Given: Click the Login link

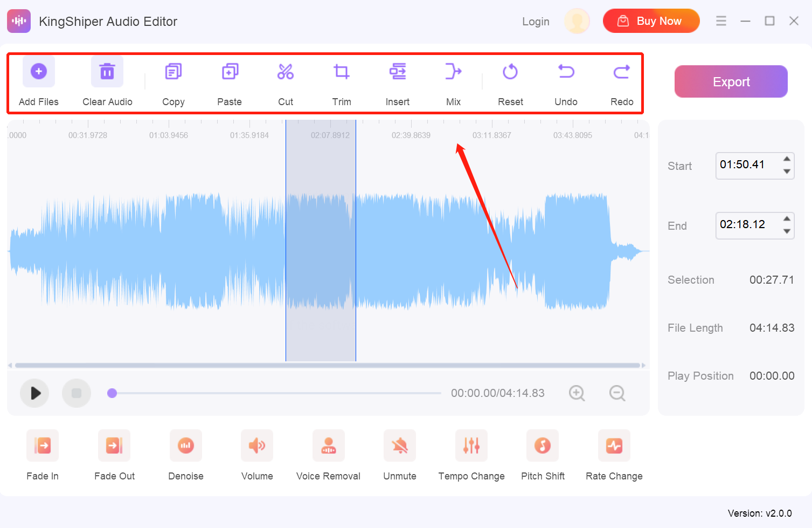Looking at the screenshot, I should coord(536,22).
